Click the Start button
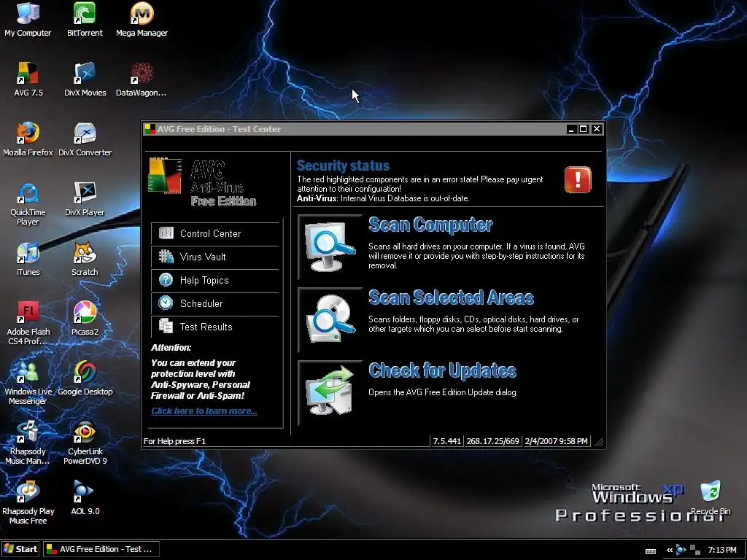This screenshot has height=560, width=747. point(20,549)
